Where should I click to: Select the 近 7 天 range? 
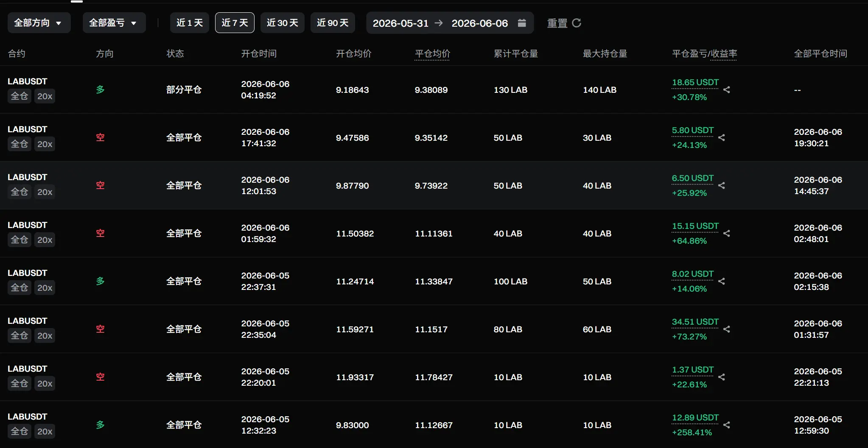pyautogui.click(x=235, y=23)
